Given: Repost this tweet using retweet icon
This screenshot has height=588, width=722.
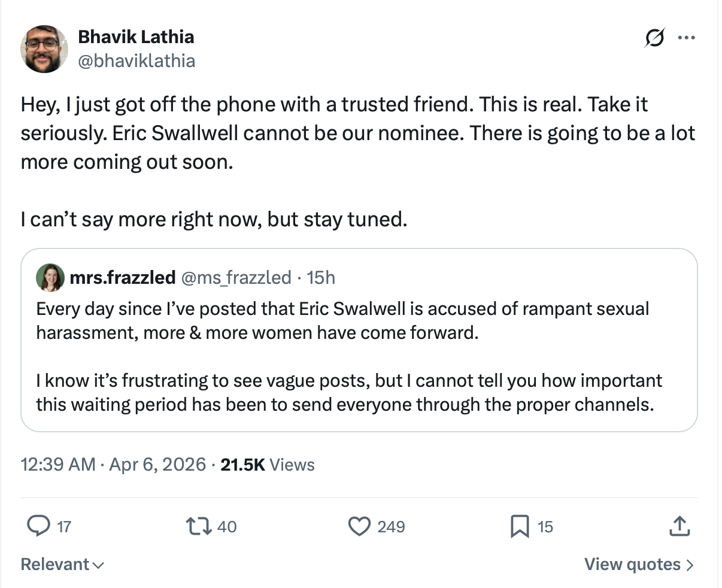Looking at the screenshot, I should coord(199,526).
